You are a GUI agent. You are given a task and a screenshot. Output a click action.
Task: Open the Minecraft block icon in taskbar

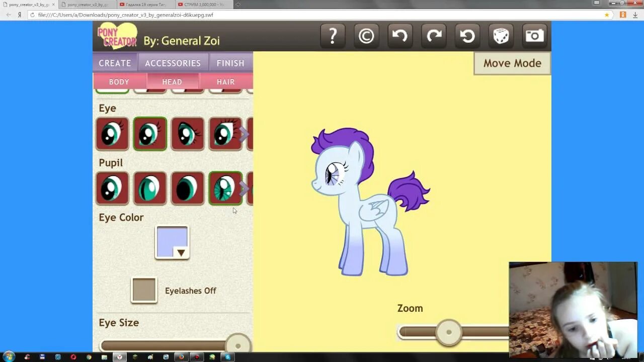point(135,357)
